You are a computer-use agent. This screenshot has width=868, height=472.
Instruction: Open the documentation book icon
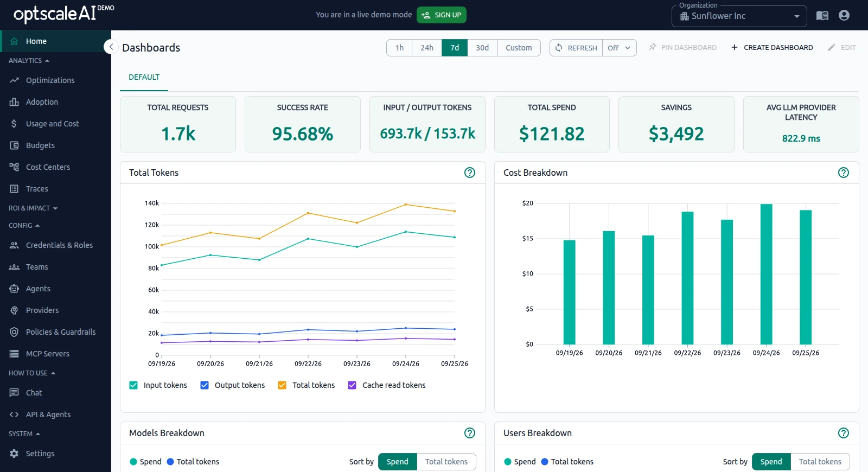tap(822, 16)
